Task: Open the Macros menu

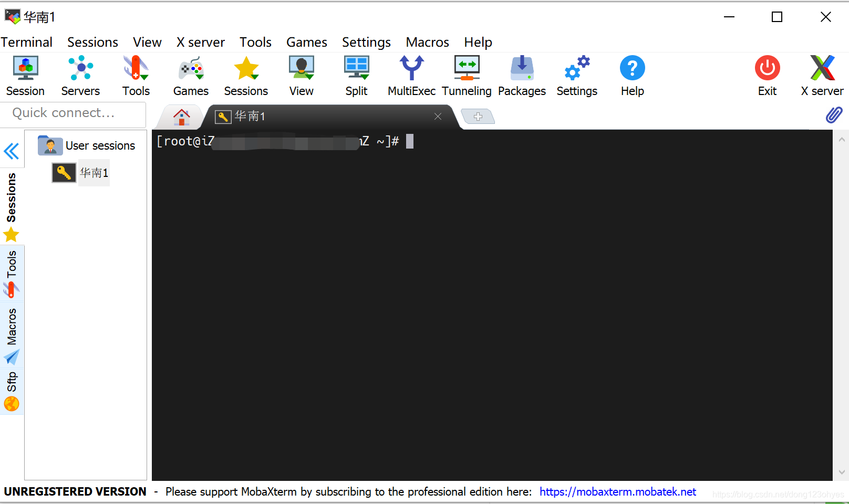Action: (427, 42)
